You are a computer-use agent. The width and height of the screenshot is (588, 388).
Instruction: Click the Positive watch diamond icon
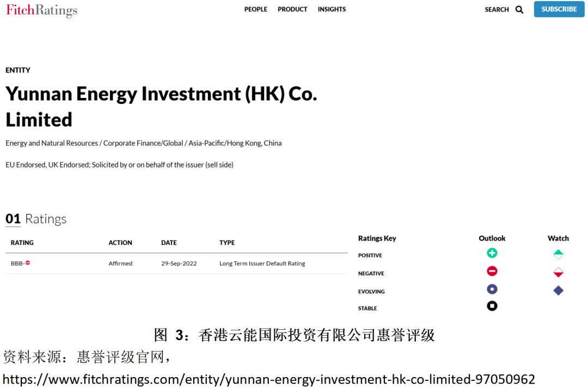click(x=558, y=254)
